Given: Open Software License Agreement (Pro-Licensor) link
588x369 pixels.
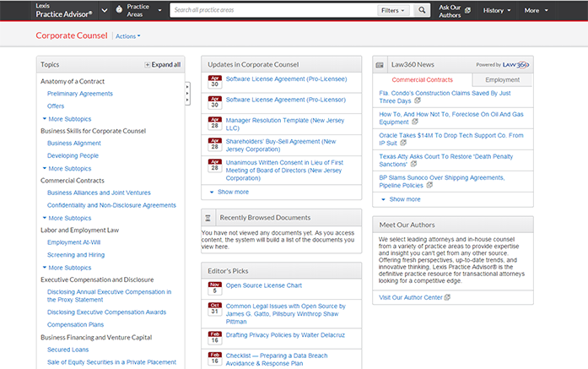Looking at the screenshot, I should pos(286,100).
